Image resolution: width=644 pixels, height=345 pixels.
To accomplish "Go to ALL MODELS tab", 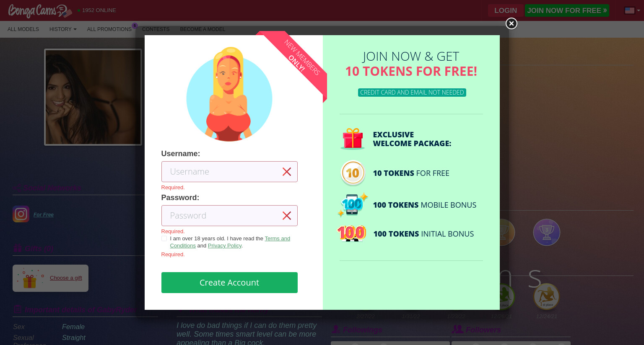I will point(23,29).
